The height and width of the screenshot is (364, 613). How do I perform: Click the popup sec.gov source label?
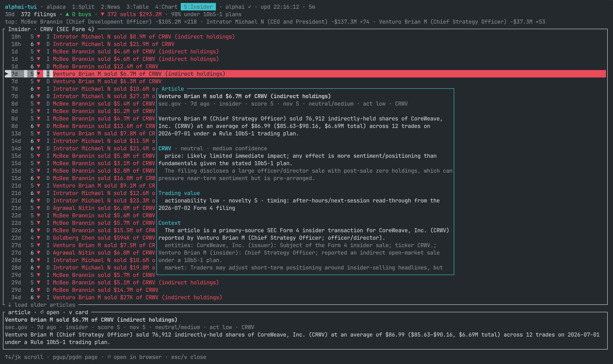(x=169, y=104)
